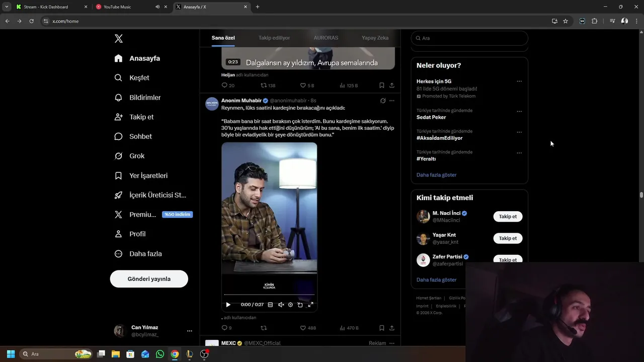Open a new browser tab
Viewport: 644px width, 362px height.
coord(258,7)
